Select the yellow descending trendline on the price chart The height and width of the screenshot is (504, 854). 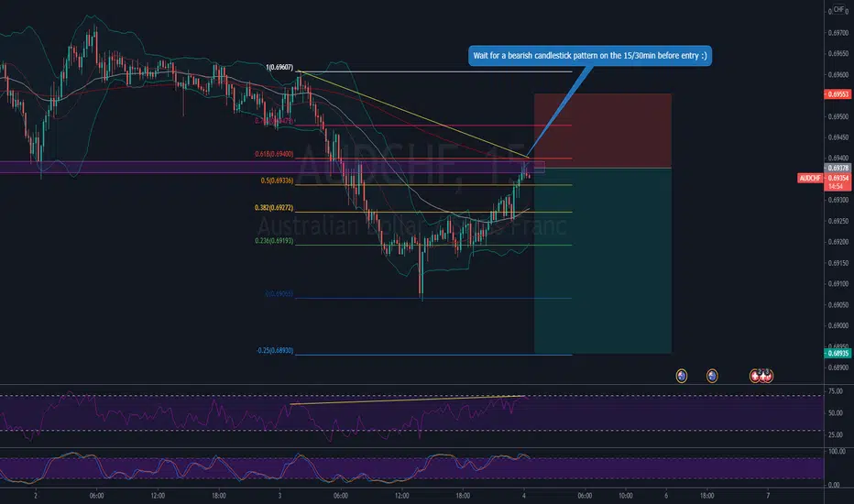click(x=414, y=115)
